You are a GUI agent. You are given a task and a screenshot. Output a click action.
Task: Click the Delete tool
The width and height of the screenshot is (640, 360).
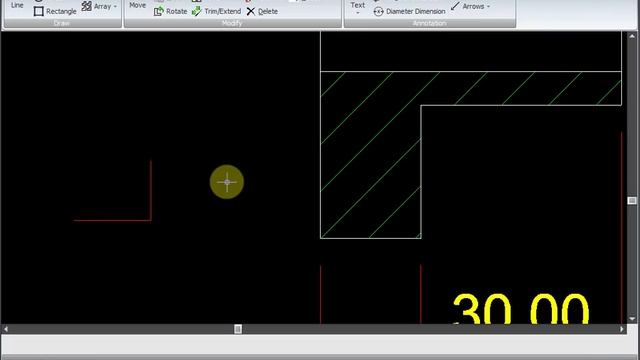[x=262, y=11]
